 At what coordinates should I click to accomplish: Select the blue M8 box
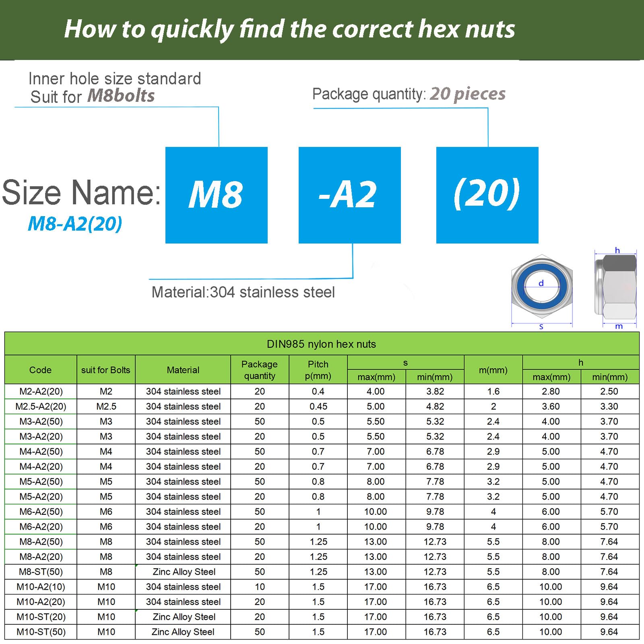pyautogui.click(x=217, y=195)
